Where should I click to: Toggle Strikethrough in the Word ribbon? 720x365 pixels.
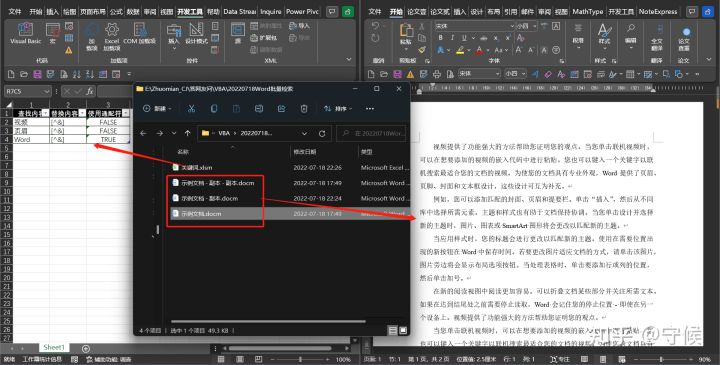point(484,38)
